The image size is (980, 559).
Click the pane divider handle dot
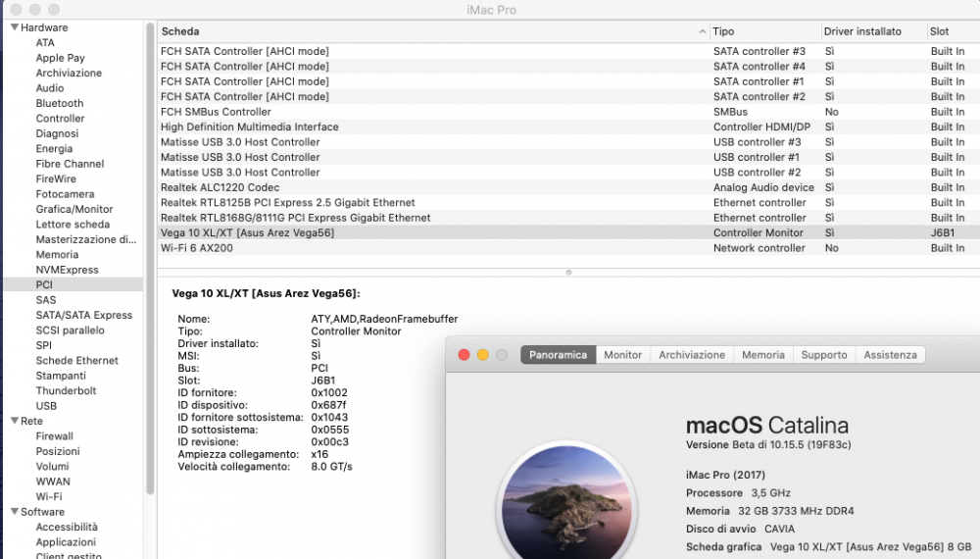click(568, 272)
